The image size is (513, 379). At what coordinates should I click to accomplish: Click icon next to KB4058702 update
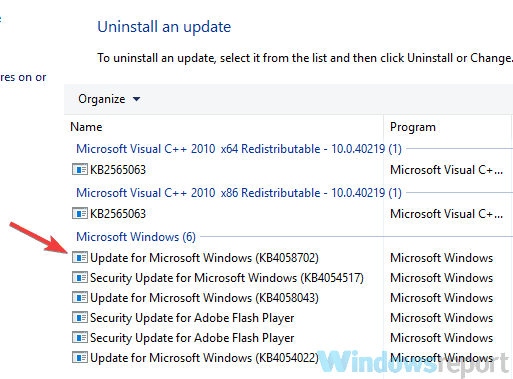(80, 258)
